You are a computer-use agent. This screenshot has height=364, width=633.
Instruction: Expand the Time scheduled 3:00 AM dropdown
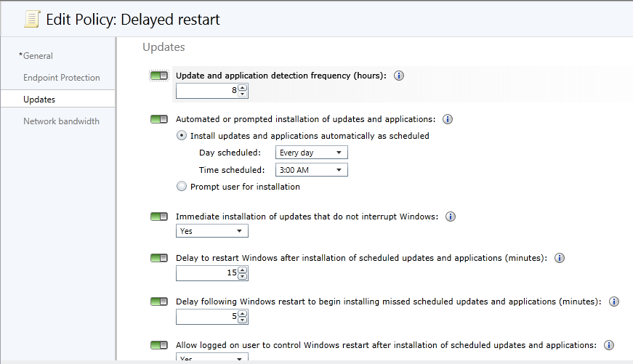coord(311,170)
